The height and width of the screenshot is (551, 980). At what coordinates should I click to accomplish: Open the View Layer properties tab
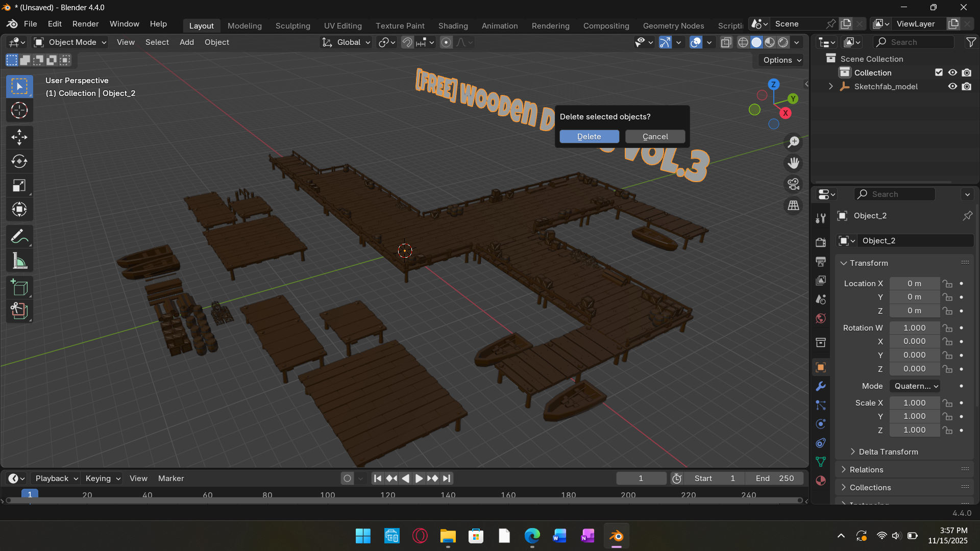tap(821, 280)
